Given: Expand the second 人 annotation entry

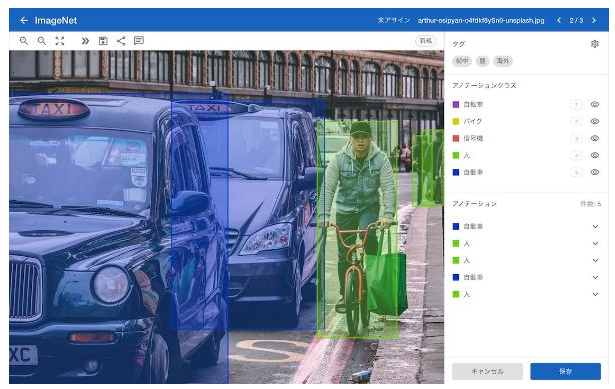Looking at the screenshot, I should pos(595,260).
